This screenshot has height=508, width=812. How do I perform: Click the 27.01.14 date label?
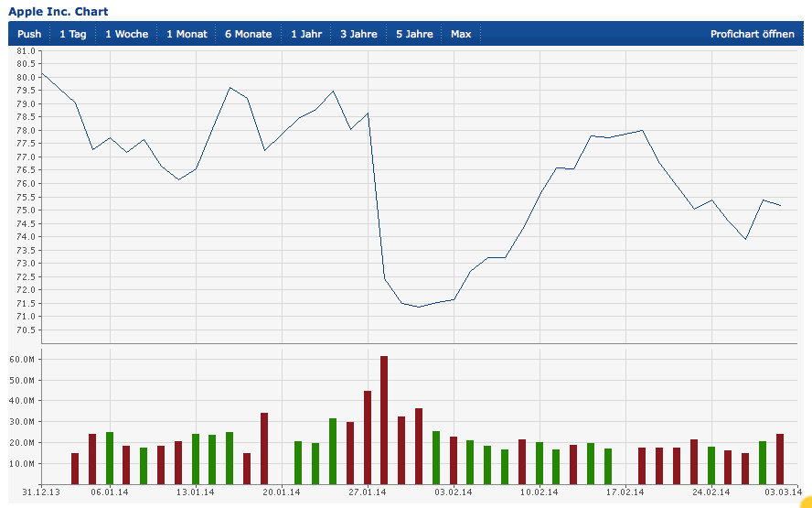click(368, 492)
